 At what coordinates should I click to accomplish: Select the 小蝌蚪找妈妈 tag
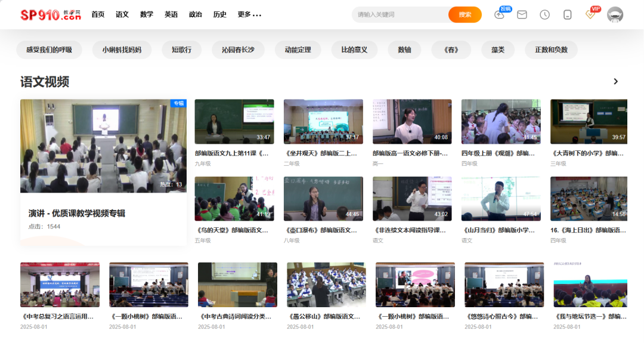pyautogui.click(x=122, y=50)
